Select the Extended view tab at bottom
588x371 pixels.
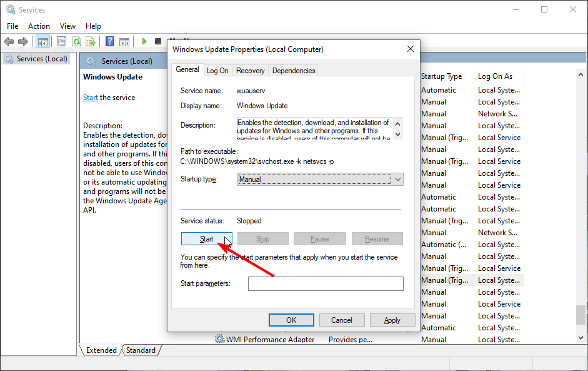tap(101, 350)
